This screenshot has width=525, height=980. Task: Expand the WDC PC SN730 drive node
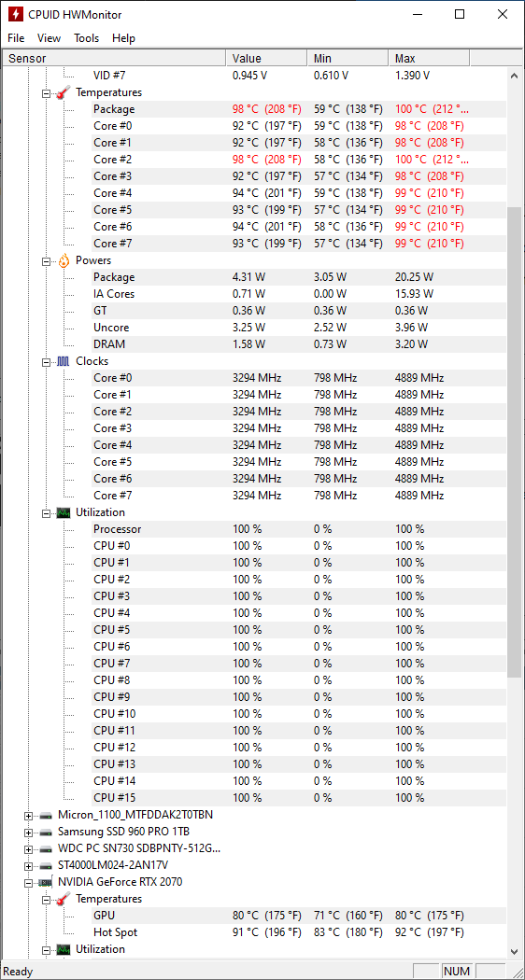[x=28, y=849]
